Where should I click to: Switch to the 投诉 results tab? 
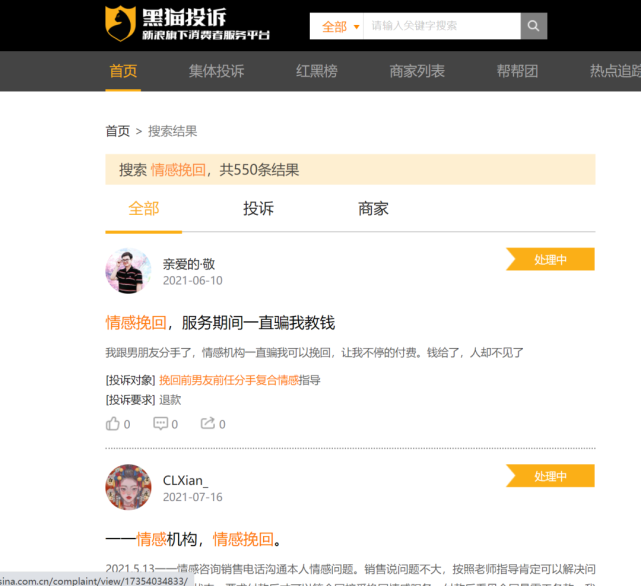pyautogui.click(x=258, y=209)
